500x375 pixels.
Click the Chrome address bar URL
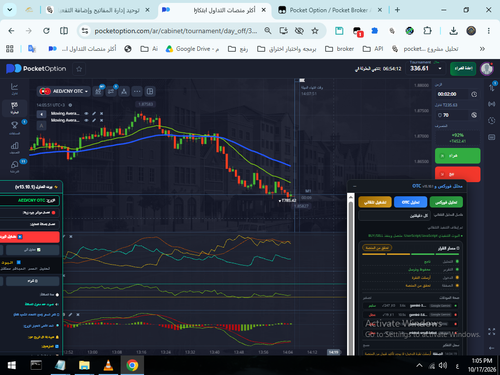point(176,31)
